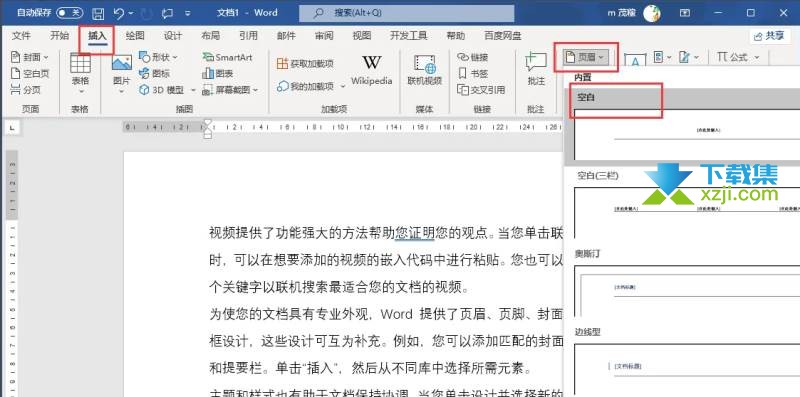Image resolution: width=800 pixels, height=397 pixels.
Task: Open the customize quick access toolbar dropdown
Action: pos(188,14)
